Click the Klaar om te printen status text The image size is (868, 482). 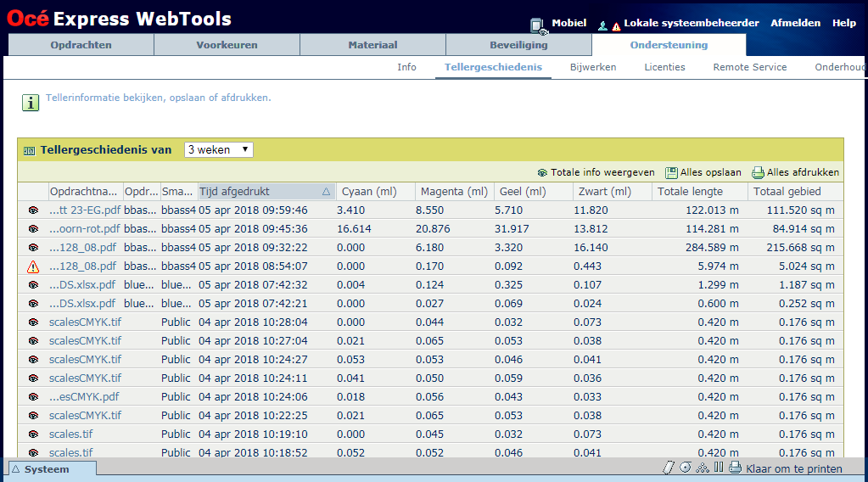pyautogui.click(x=794, y=469)
